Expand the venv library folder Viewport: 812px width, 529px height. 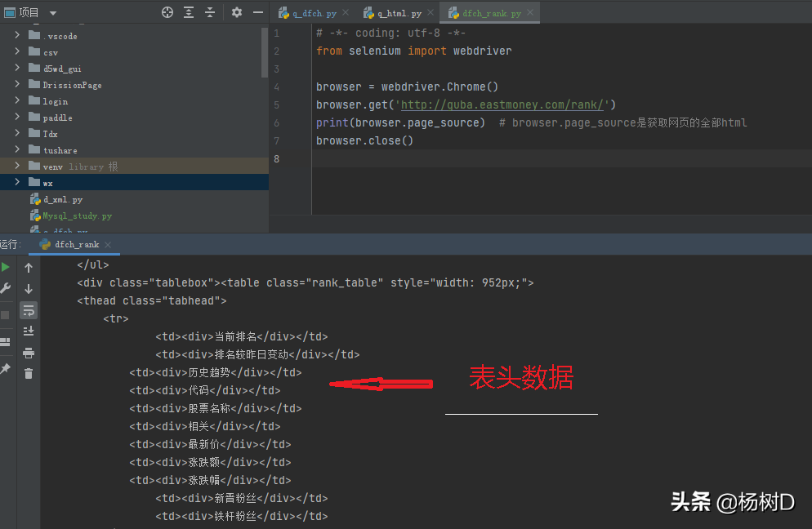coord(17,167)
